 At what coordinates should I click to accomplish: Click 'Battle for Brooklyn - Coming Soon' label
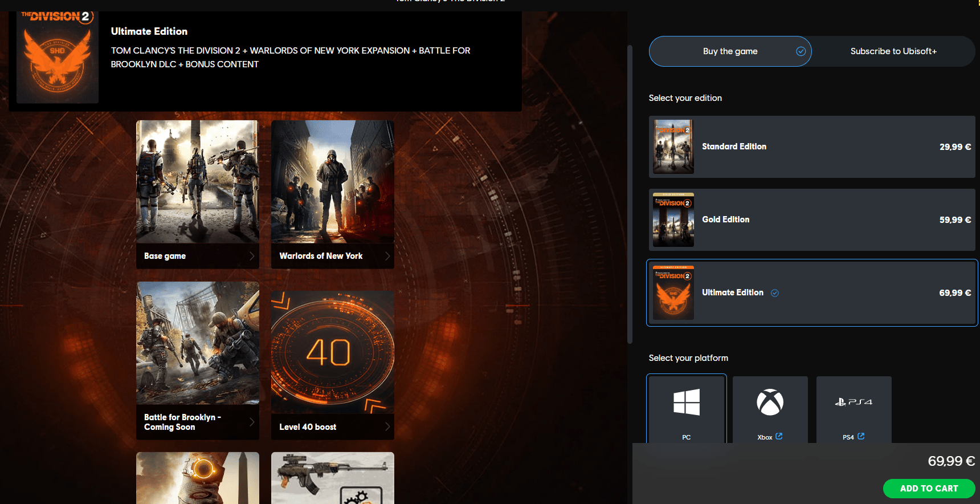pyautogui.click(x=182, y=422)
